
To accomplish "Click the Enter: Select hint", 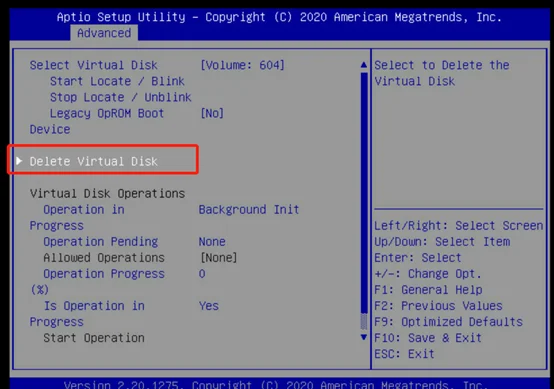I will pos(418,258).
